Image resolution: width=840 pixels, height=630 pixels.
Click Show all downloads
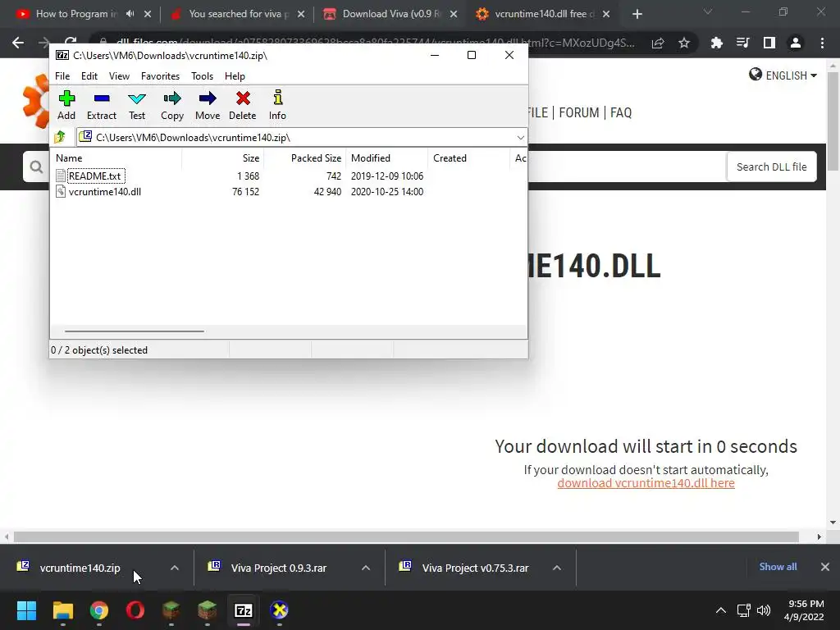pos(778,567)
